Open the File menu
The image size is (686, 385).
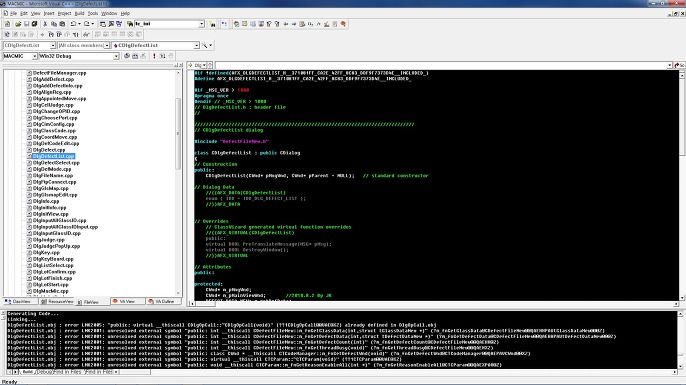coord(13,14)
